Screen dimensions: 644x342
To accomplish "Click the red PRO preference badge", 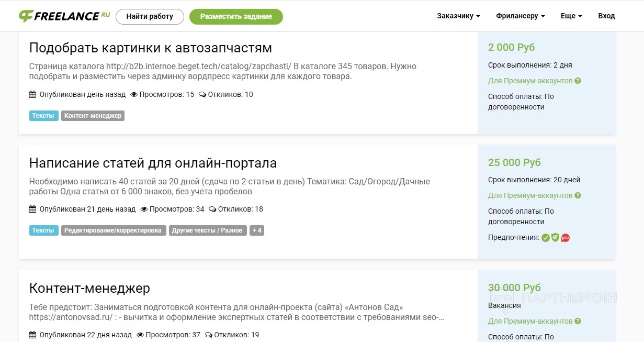I will coord(565,238).
